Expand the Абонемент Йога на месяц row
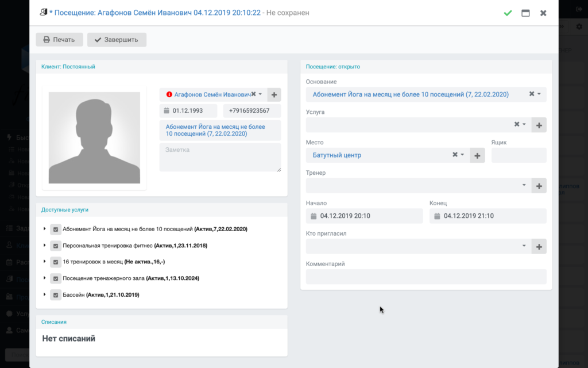Screen dimensions: 588x368 pyautogui.click(x=44, y=229)
